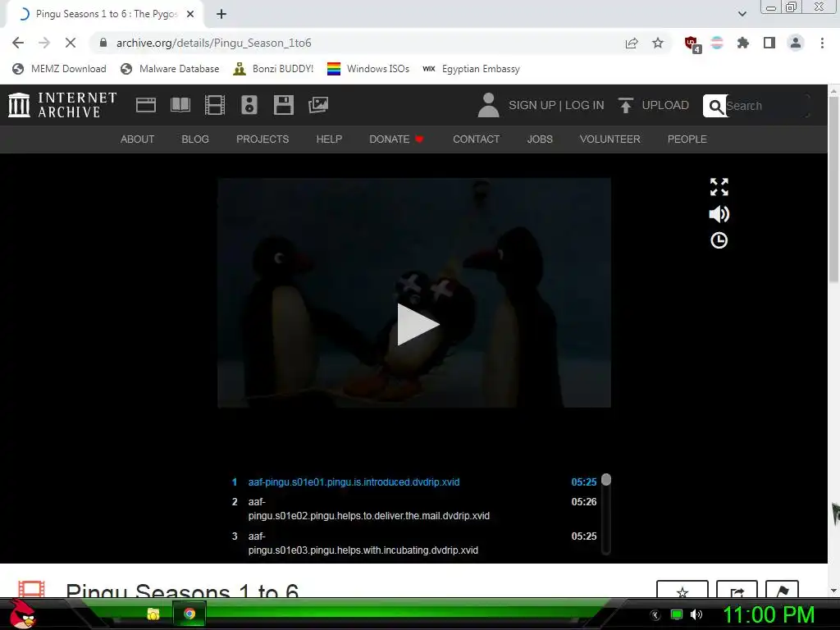The height and width of the screenshot is (630, 840).
Task: Open the network tray icon
Action: coord(677,614)
